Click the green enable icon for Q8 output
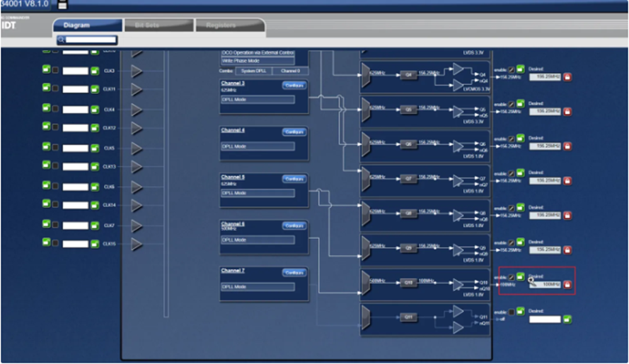This screenshot has height=364, width=629. pos(520,207)
